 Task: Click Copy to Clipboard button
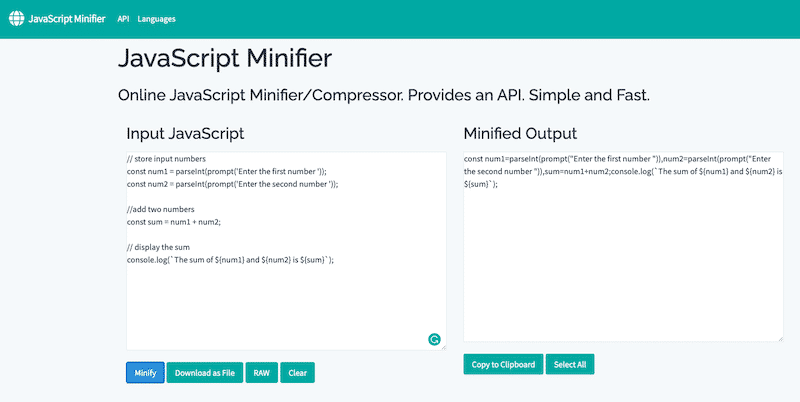503,364
